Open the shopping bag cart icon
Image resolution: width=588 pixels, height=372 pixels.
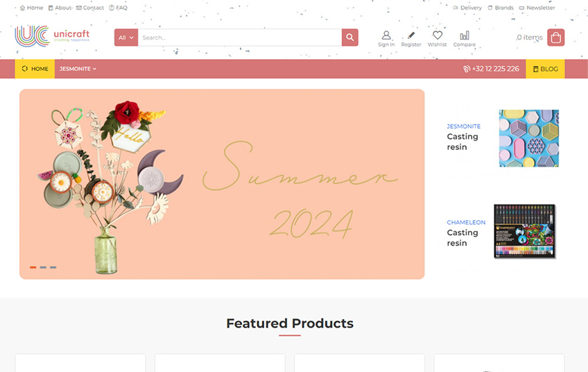click(555, 37)
